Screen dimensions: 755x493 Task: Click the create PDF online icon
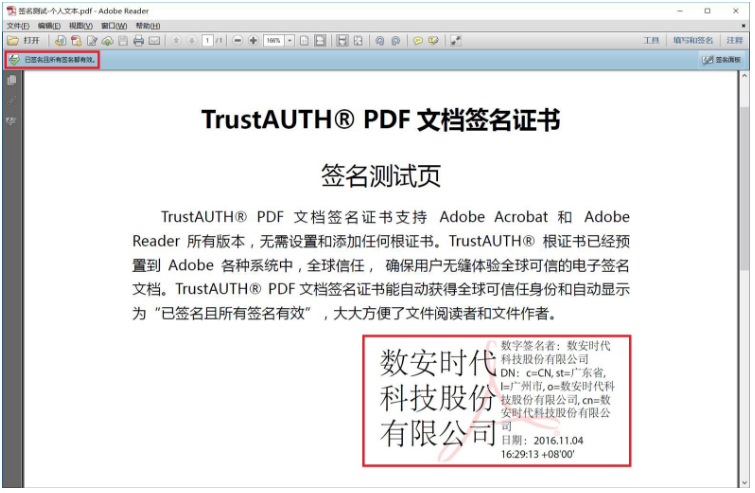point(60,41)
